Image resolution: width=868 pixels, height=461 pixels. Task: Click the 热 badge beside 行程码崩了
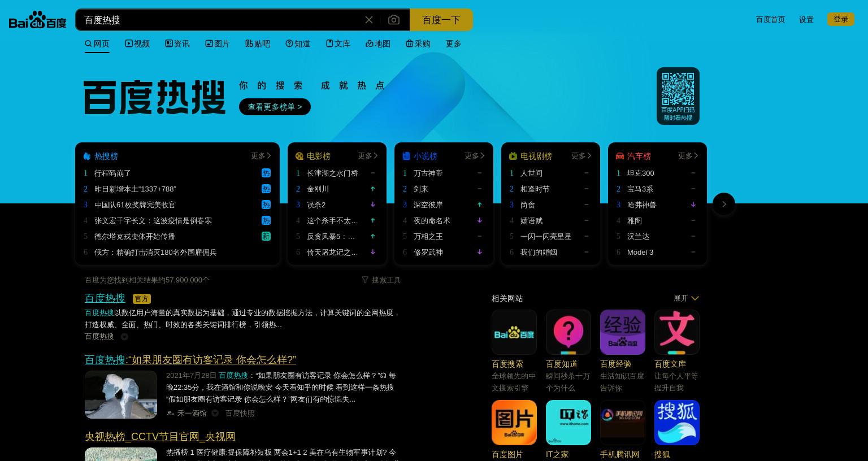pos(266,173)
